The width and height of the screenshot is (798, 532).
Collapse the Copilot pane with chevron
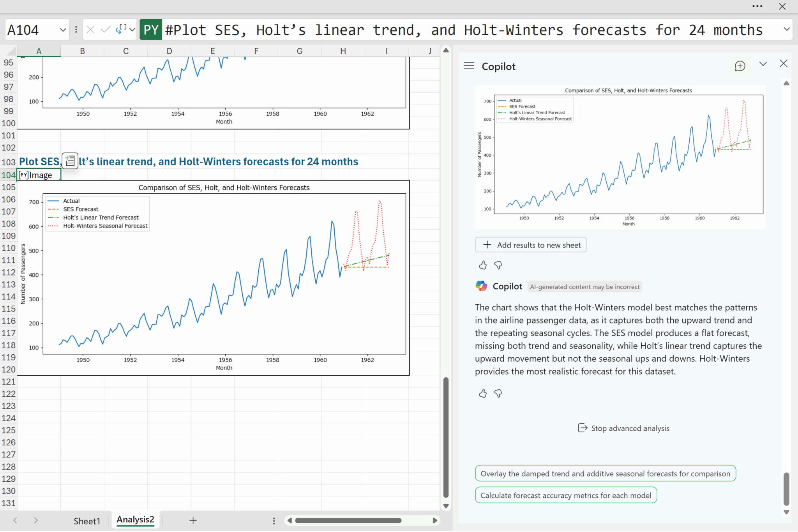click(x=763, y=64)
